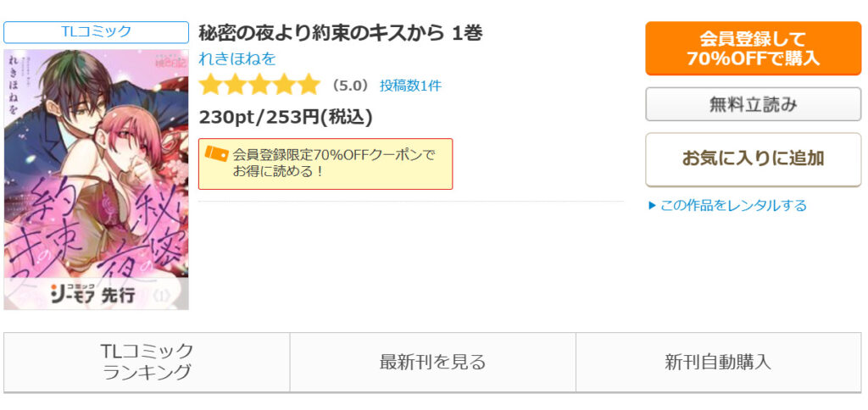The image size is (868, 410).
Task: Click the fifth rating star
Action: [x=308, y=86]
